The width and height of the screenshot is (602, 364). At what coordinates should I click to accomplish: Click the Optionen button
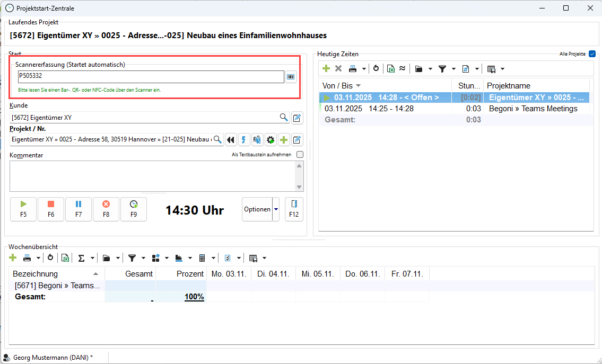[x=257, y=209]
